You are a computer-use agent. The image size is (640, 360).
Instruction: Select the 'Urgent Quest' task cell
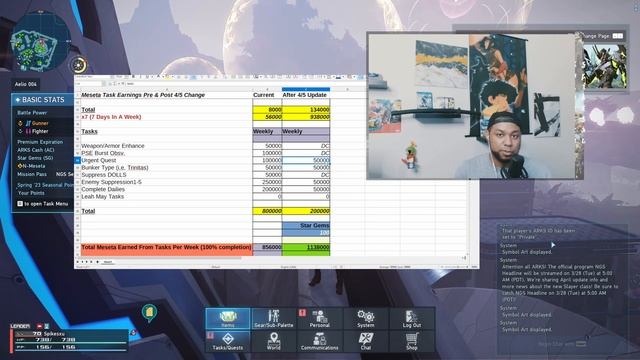point(167,160)
